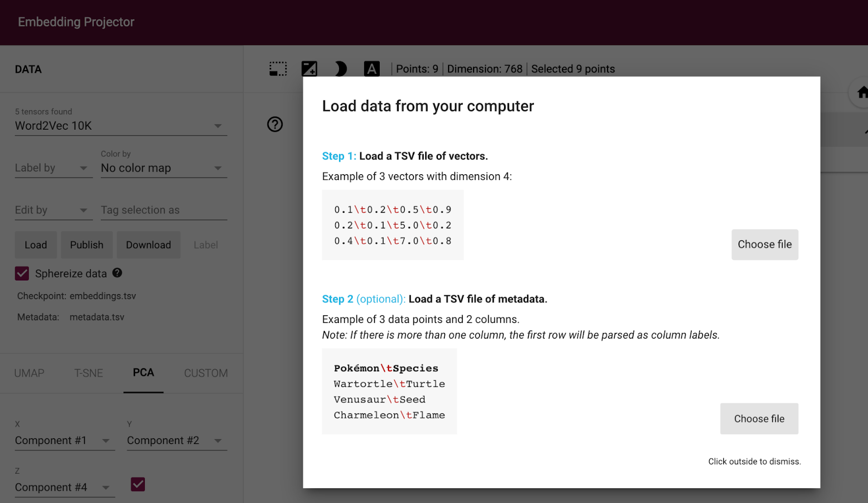
Task: Switch to the T-SNE tab
Action: (x=88, y=373)
